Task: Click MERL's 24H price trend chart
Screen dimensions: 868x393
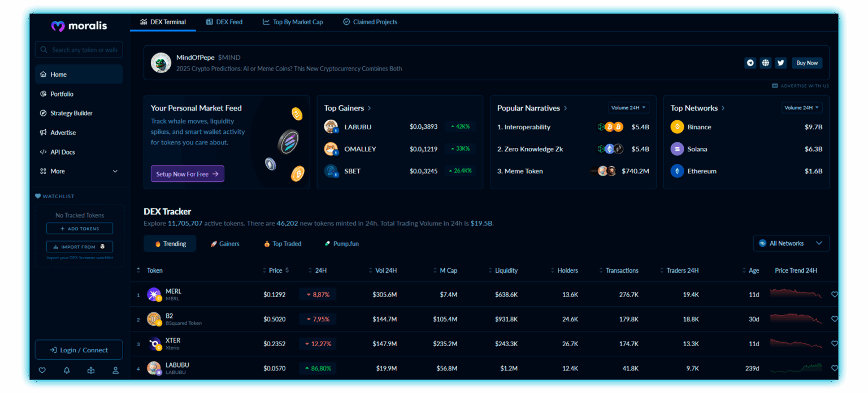Action: click(797, 294)
